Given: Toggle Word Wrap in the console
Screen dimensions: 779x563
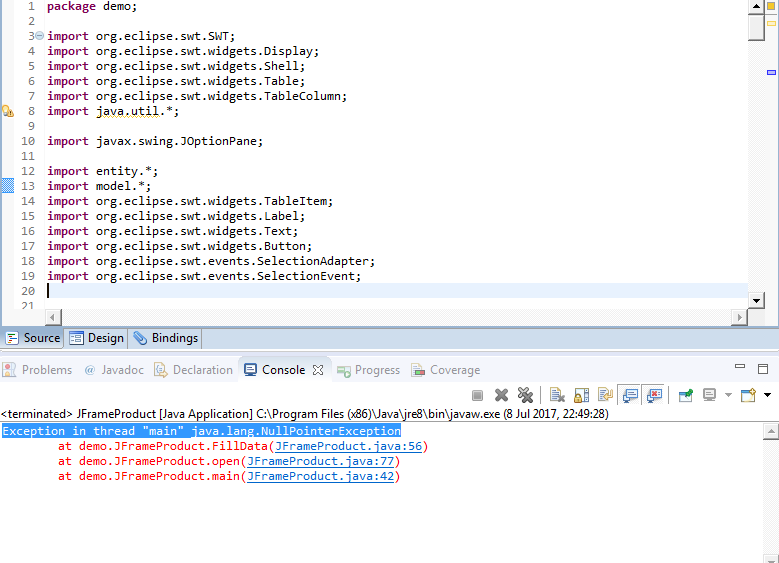Looking at the screenshot, I should [605, 396].
